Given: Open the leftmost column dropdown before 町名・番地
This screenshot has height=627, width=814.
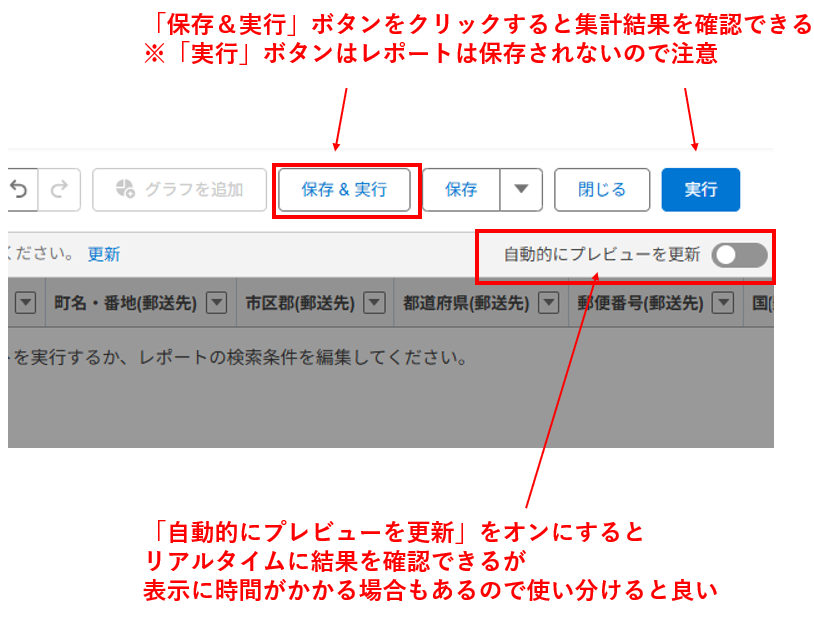Looking at the screenshot, I should point(25,303).
